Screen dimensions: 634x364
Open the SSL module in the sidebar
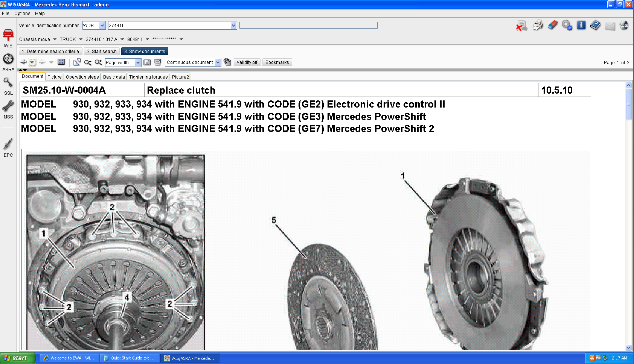[8, 86]
